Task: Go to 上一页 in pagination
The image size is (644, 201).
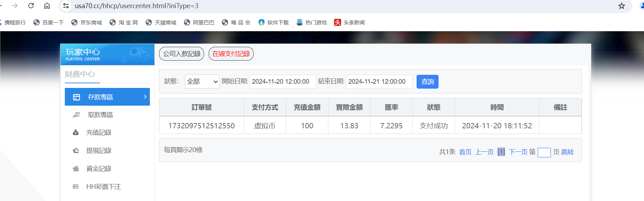Action: pos(485,152)
